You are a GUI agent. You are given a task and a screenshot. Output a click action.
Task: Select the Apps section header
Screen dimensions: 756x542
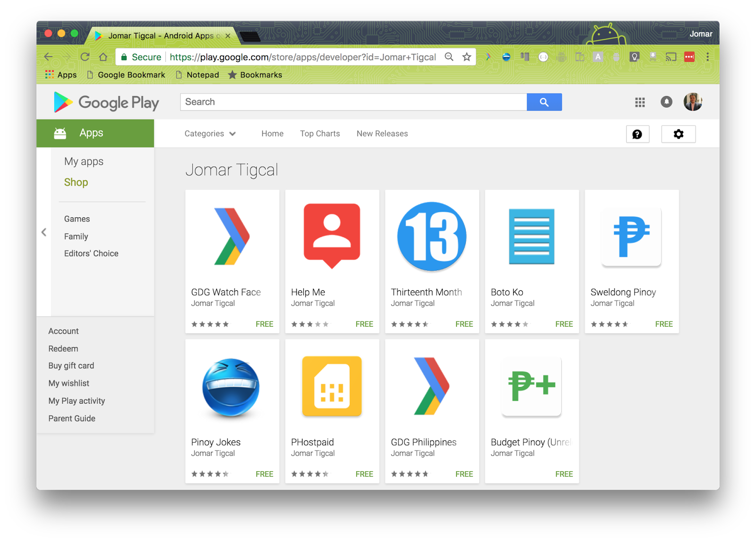[95, 133]
